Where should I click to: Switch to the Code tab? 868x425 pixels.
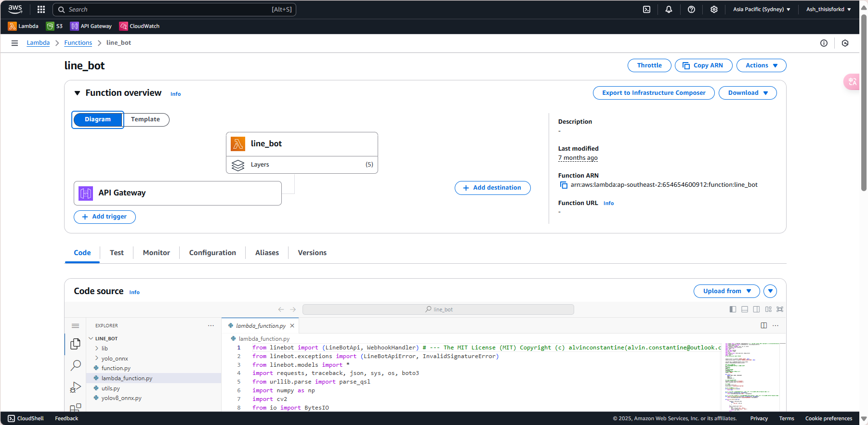(82, 253)
